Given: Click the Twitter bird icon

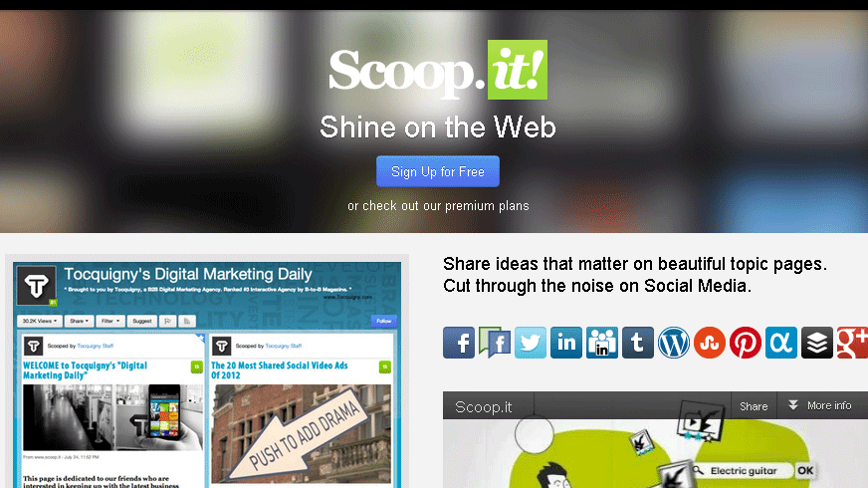Looking at the screenshot, I should (x=531, y=343).
